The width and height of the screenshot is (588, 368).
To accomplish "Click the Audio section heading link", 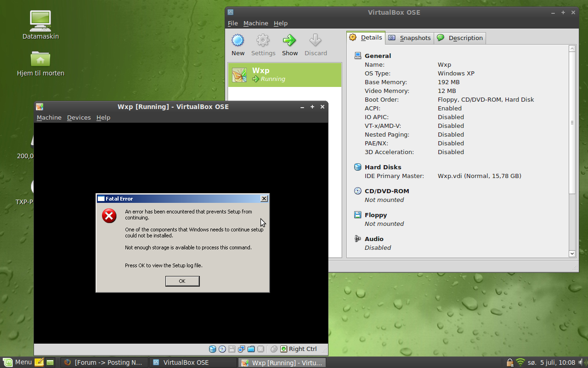I will 374,239.
